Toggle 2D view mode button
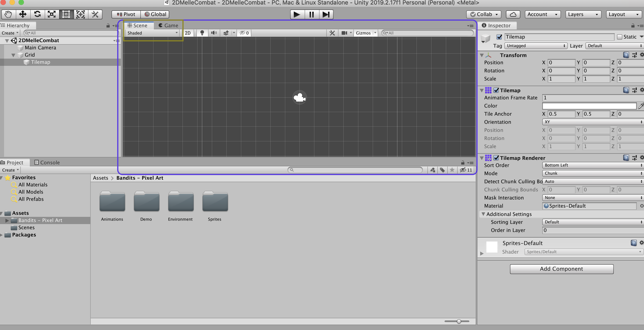Screen dimensions: 644x330 [x=188, y=33]
